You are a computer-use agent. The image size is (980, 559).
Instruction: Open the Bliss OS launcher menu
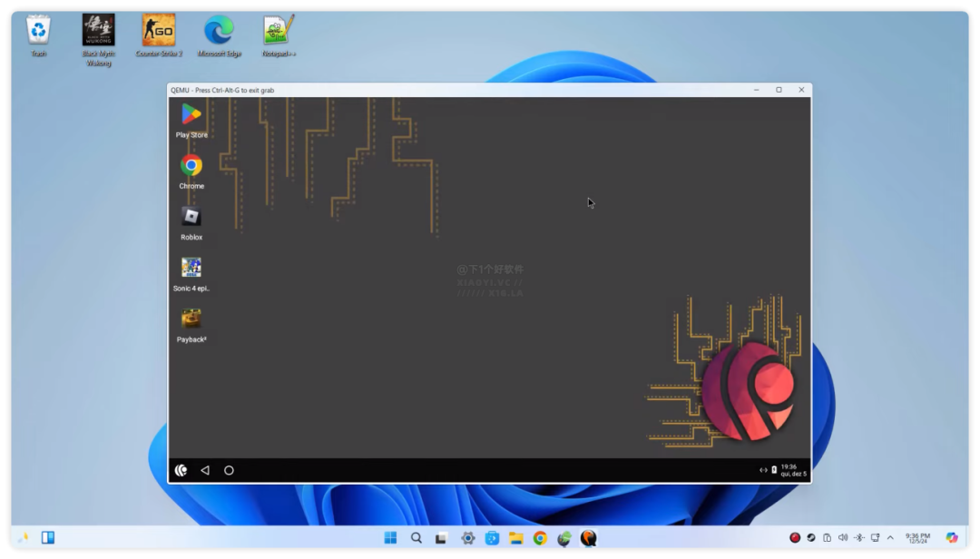point(181,470)
